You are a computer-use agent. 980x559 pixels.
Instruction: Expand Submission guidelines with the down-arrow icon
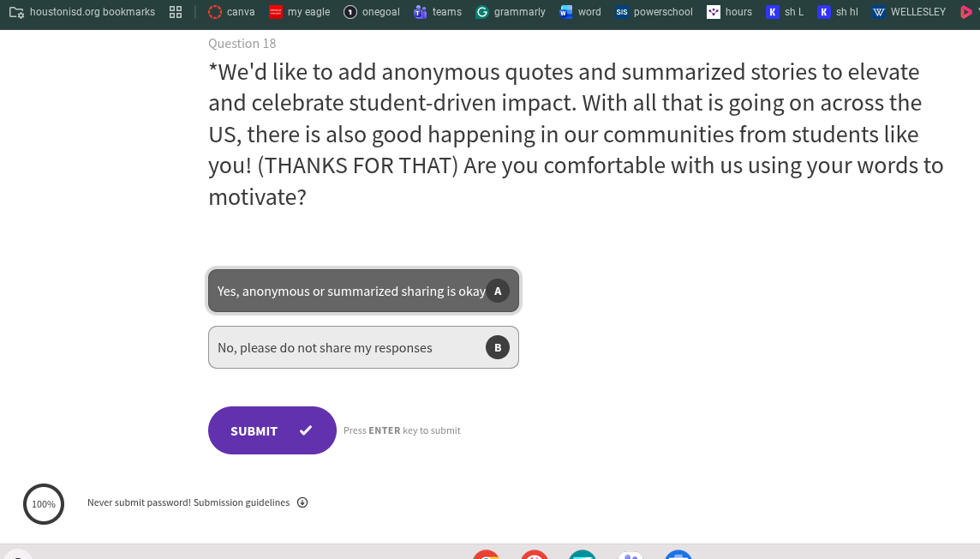click(302, 502)
